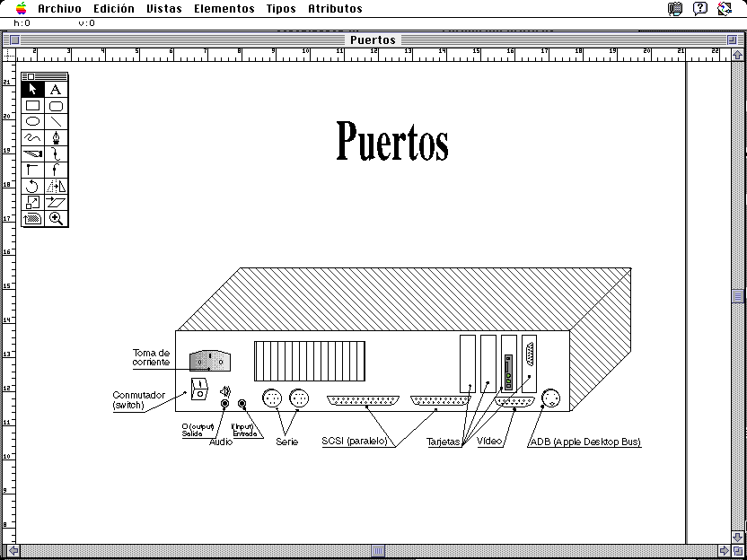Image resolution: width=747 pixels, height=560 pixels.
Task: Click the vertical scrollbar thumb
Action: pos(738,296)
